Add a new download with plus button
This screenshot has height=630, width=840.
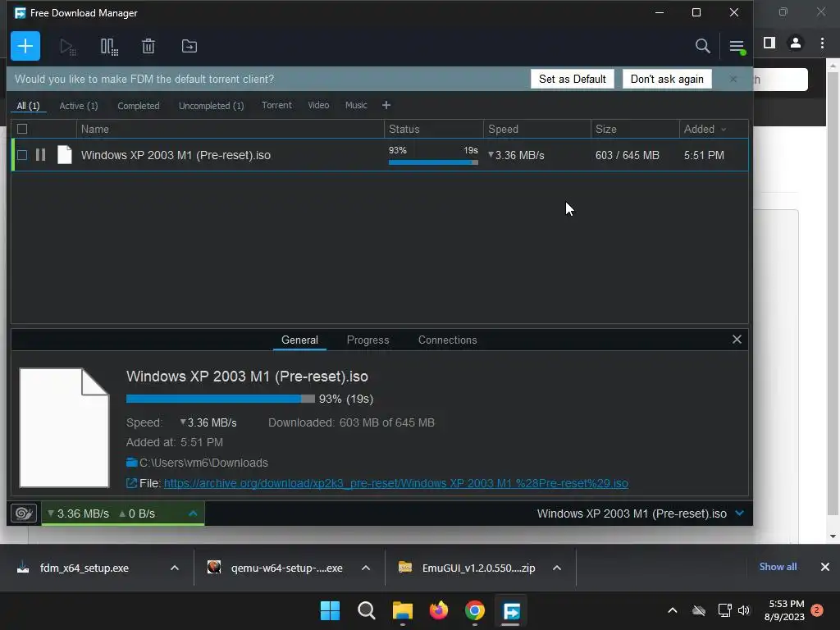tap(25, 46)
